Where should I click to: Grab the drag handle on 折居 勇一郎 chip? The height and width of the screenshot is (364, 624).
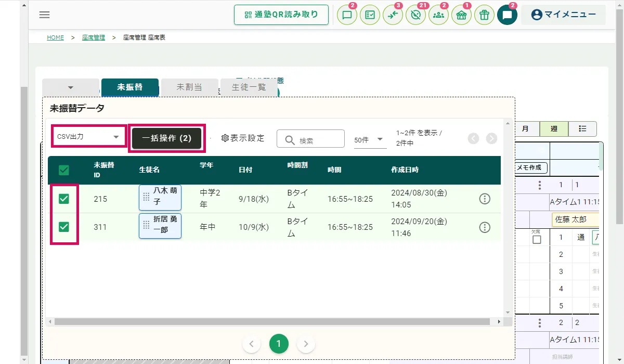pos(146,225)
